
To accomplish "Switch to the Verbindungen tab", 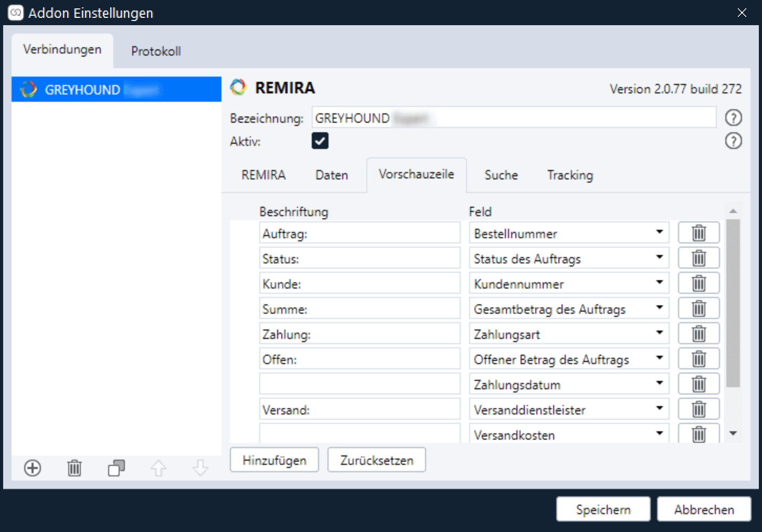I will (62, 50).
